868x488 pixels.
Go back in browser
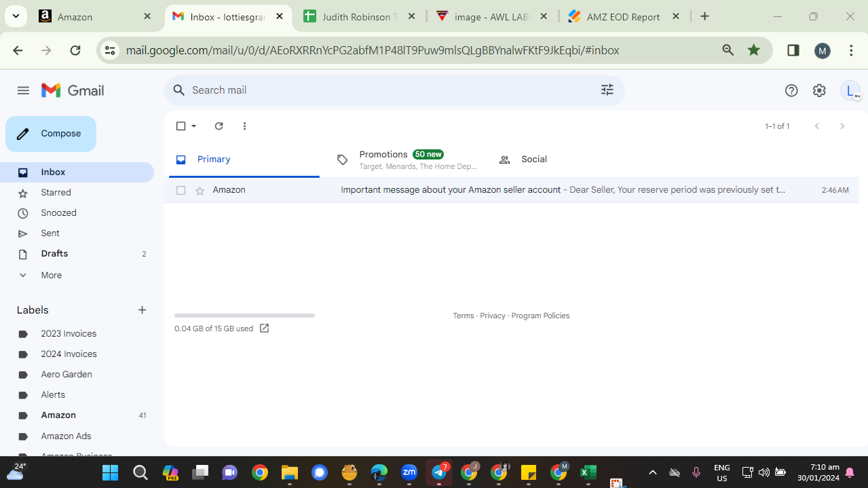point(18,50)
